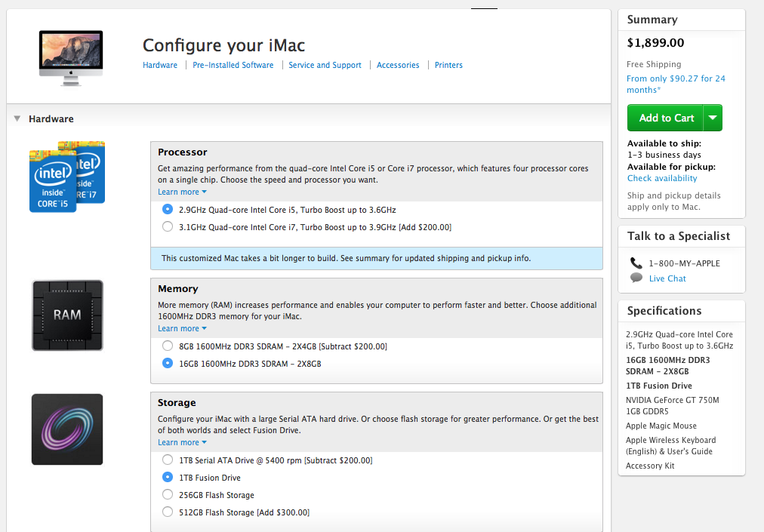Click NVIDIA GeForce GT 750M specification

click(673, 406)
